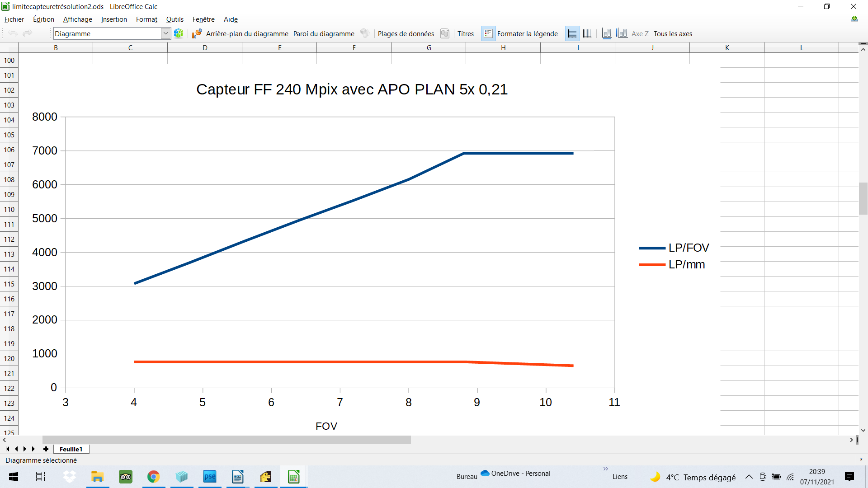Click the Chart Type icon
The image size is (868, 488).
click(197, 33)
